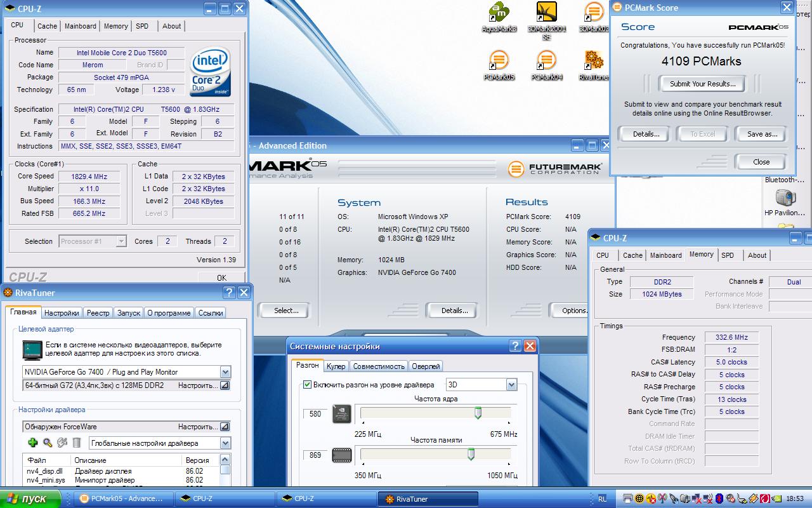Click the help question mark in RivaTuner title bar
Viewport: 812px width, 508px height.
(x=229, y=293)
